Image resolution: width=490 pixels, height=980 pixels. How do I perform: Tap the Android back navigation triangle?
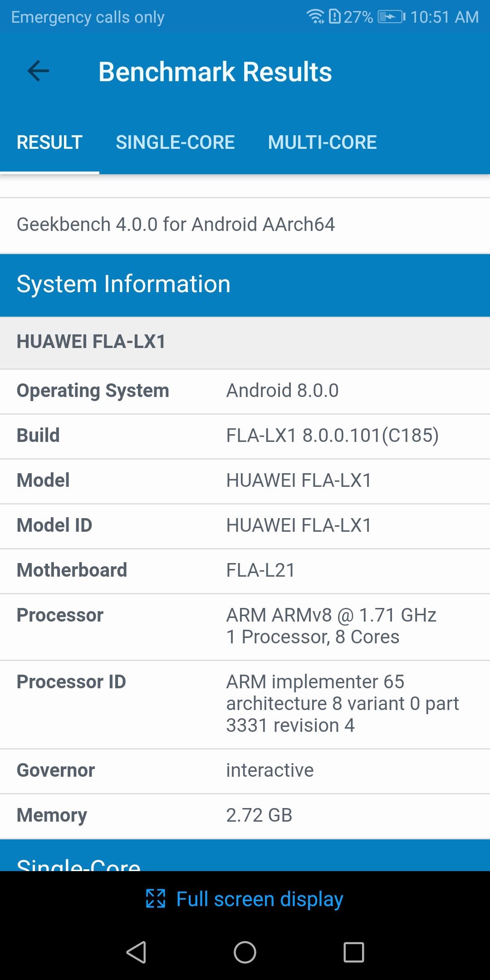click(136, 952)
